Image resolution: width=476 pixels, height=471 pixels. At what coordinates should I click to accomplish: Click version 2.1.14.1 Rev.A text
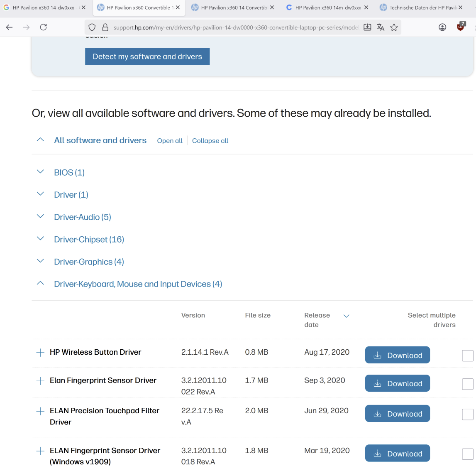[x=205, y=352]
